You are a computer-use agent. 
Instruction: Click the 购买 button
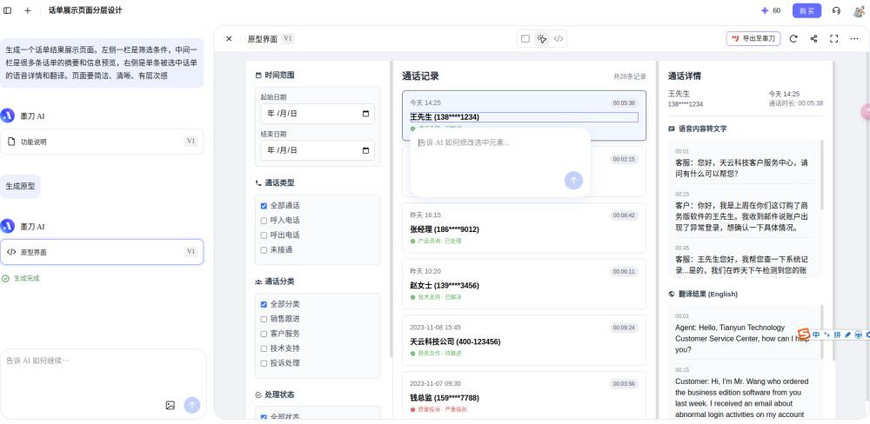(807, 11)
